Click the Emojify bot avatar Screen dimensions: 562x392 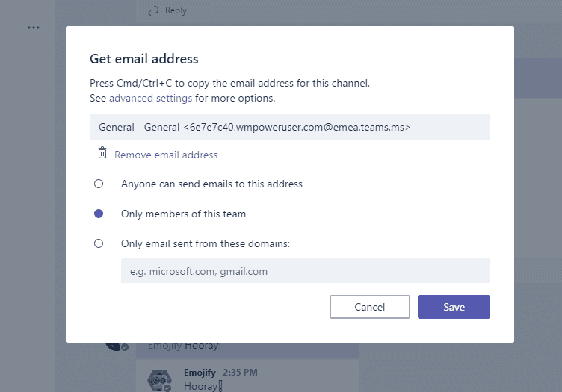(160, 379)
